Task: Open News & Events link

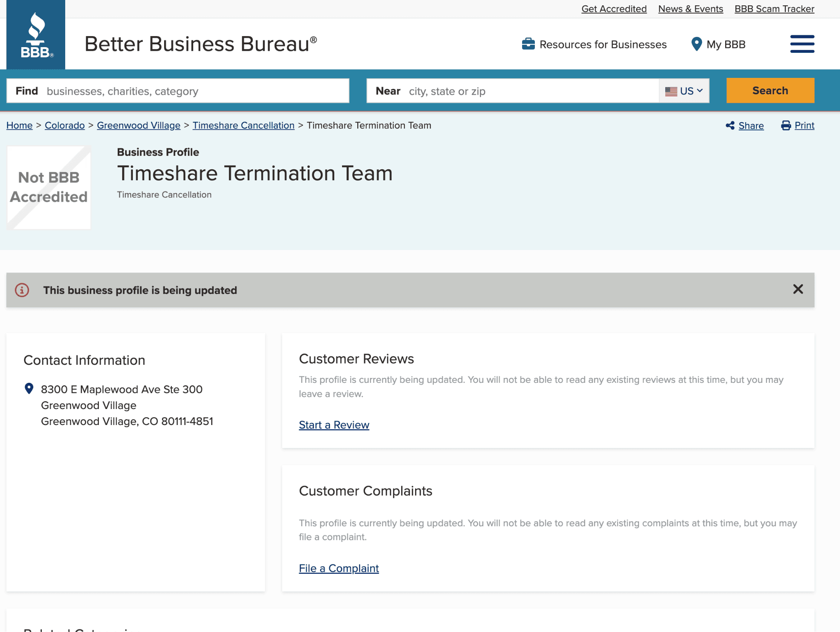Action: point(690,9)
